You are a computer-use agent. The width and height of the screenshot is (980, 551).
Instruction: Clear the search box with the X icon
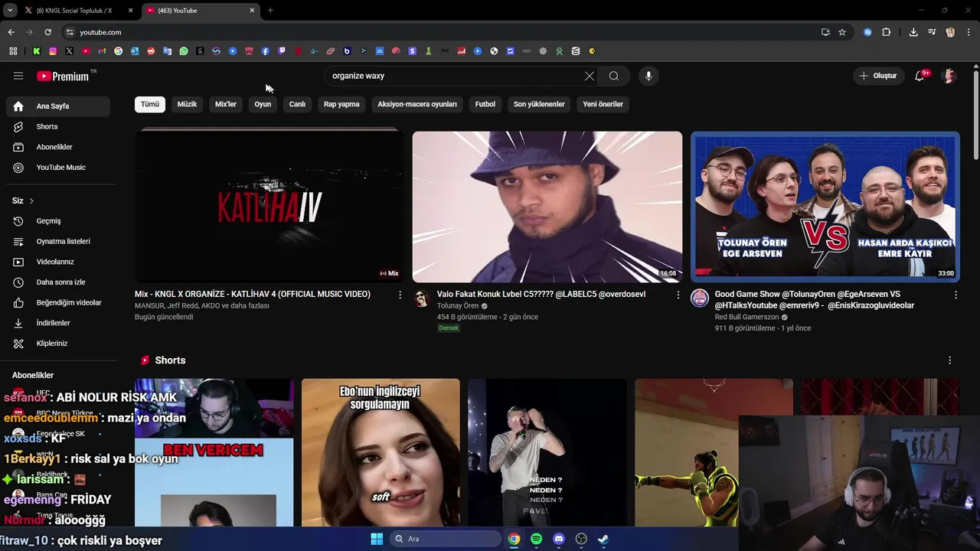[x=589, y=76]
